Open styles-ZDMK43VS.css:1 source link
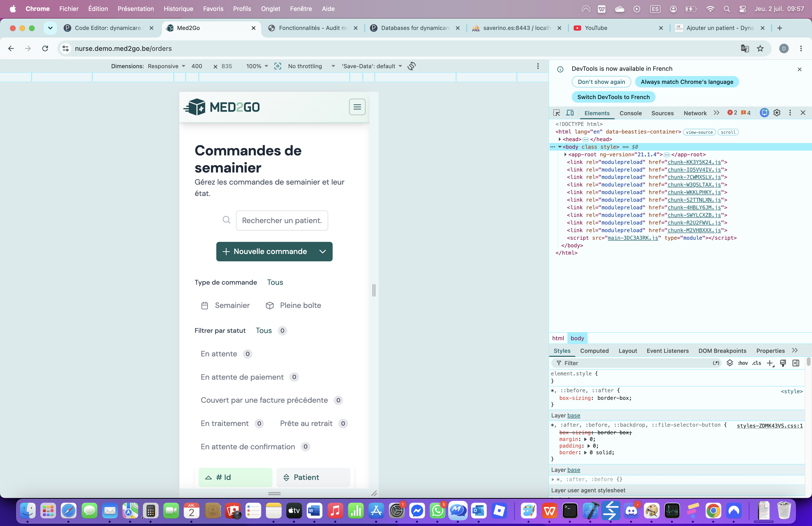The image size is (812, 526). tap(770, 426)
